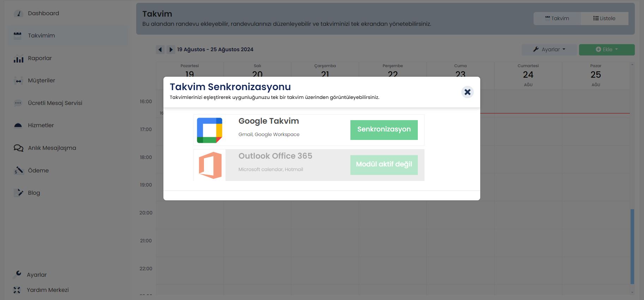Image resolution: width=644 pixels, height=300 pixels.
Task: Click the scrollbar down arrow on calendar
Action: click(x=632, y=293)
